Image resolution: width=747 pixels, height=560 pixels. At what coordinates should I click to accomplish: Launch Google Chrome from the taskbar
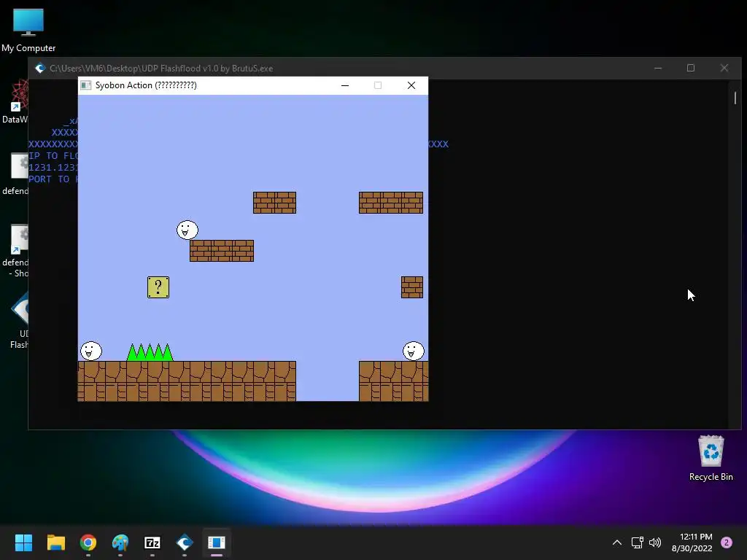88,542
